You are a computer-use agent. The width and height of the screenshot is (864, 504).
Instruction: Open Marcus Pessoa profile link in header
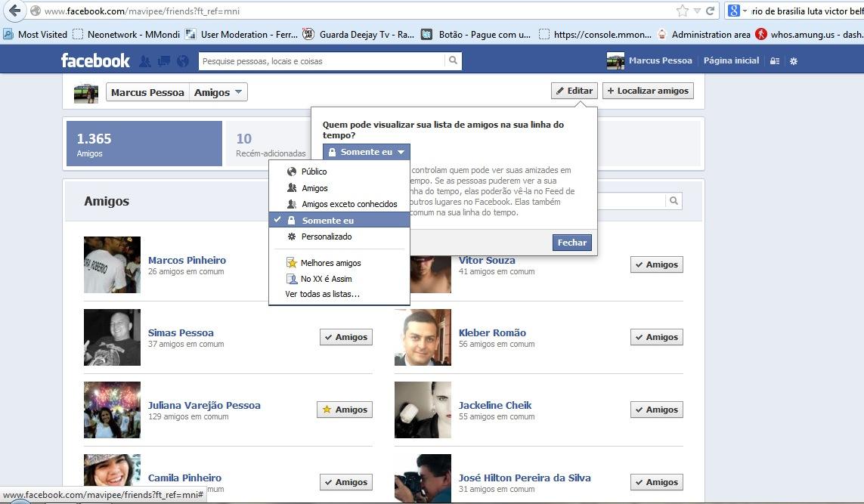coord(660,60)
